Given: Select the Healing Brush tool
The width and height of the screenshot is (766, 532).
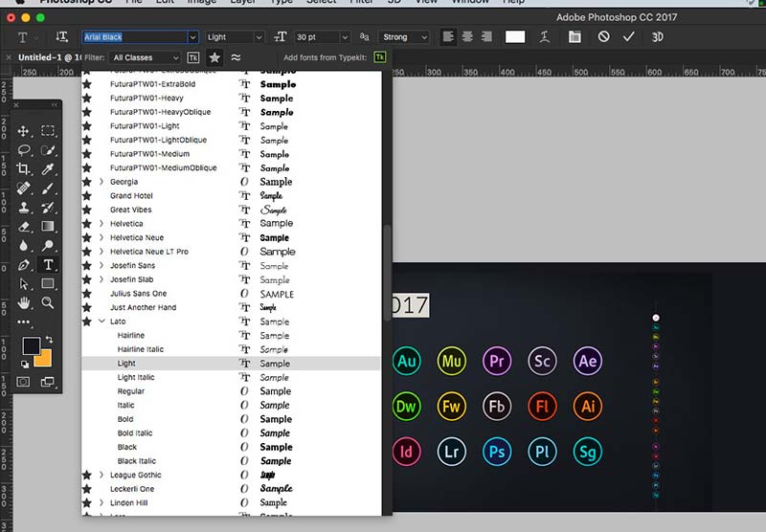Looking at the screenshot, I should pos(23,188).
